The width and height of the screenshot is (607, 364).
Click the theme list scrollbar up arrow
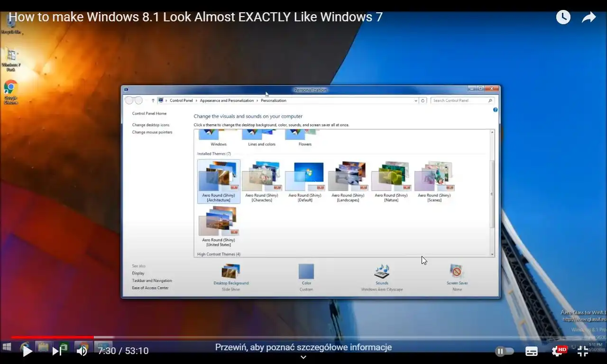(x=492, y=132)
